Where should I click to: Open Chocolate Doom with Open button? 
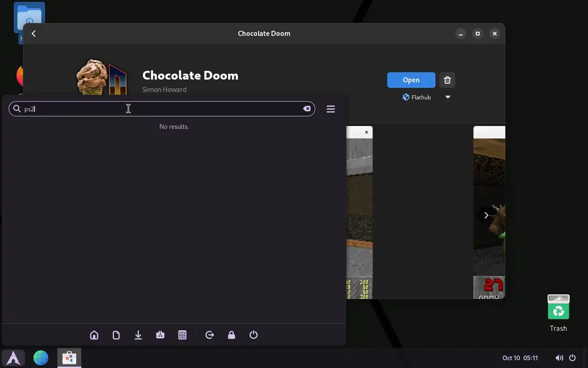point(411,80)
